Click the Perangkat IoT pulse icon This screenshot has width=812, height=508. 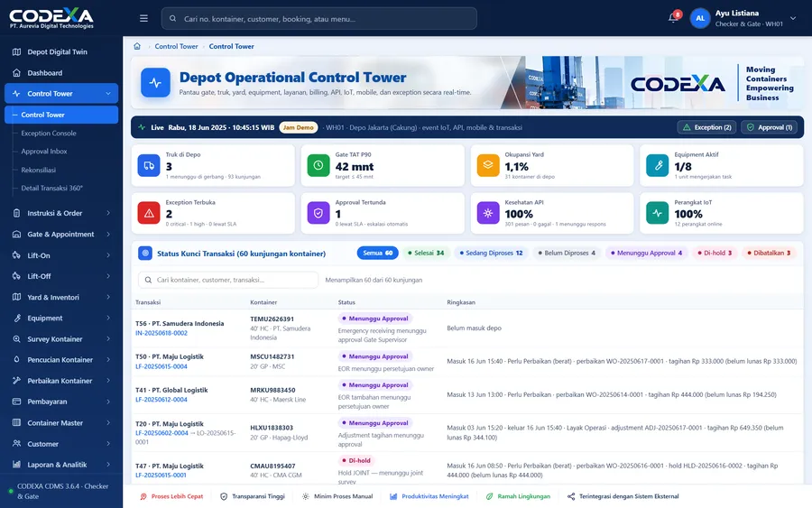click(x=658, y=213)
